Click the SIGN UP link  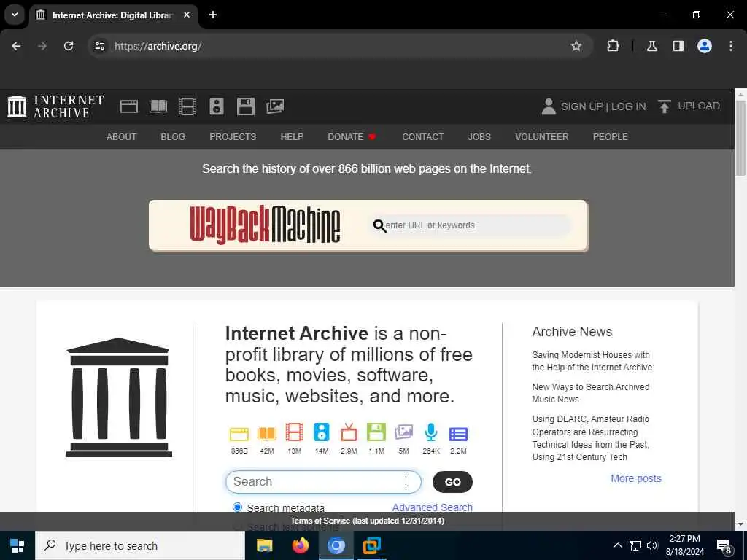click(581, 106)
